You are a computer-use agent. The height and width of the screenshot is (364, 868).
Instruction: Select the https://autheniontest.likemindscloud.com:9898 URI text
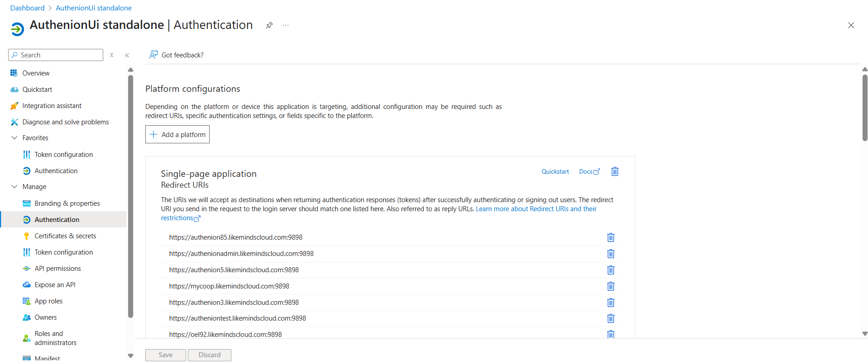(x=238, y=318)
